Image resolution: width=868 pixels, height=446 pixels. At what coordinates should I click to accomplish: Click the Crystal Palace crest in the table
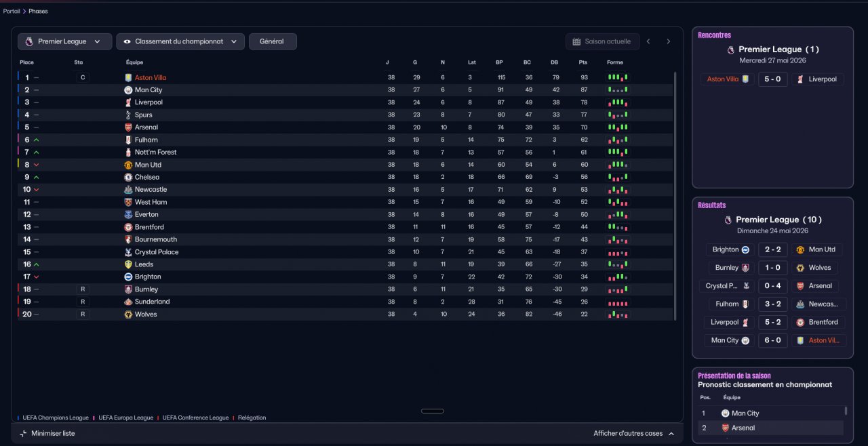click(x=128, y=252)
